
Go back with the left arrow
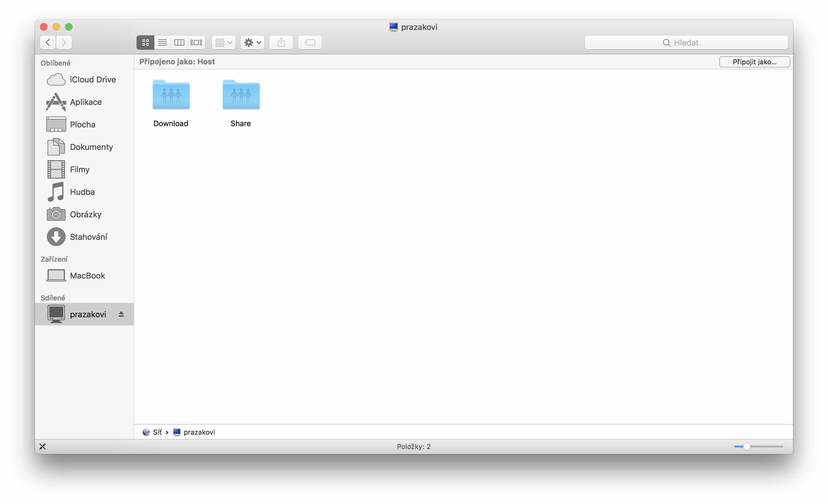48,43
